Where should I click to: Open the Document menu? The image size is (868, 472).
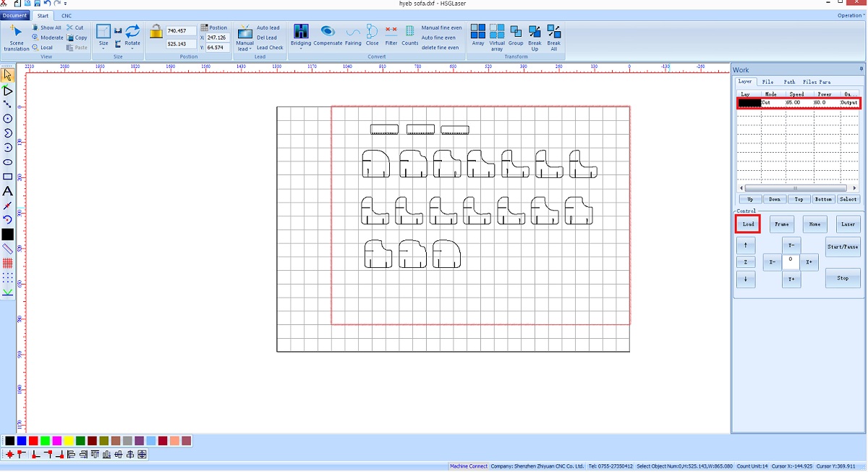pos(14,15)
